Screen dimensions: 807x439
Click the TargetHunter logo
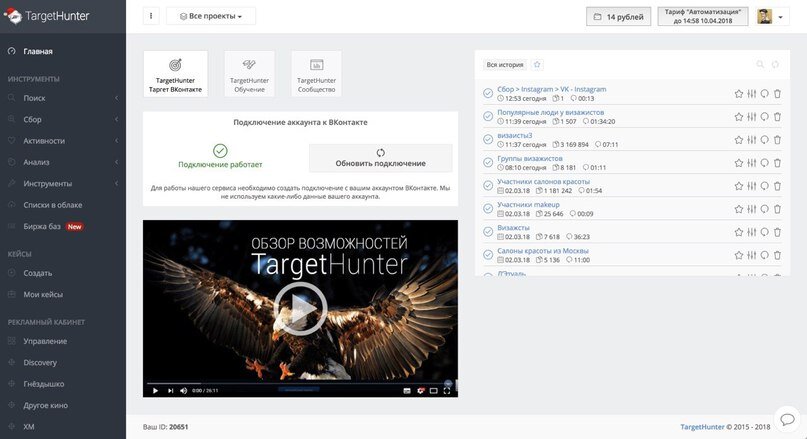click(47, 16)
